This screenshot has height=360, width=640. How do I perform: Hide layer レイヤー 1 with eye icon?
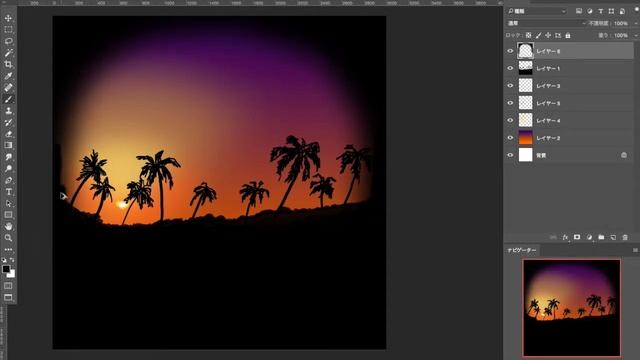(x=510, y=68)
